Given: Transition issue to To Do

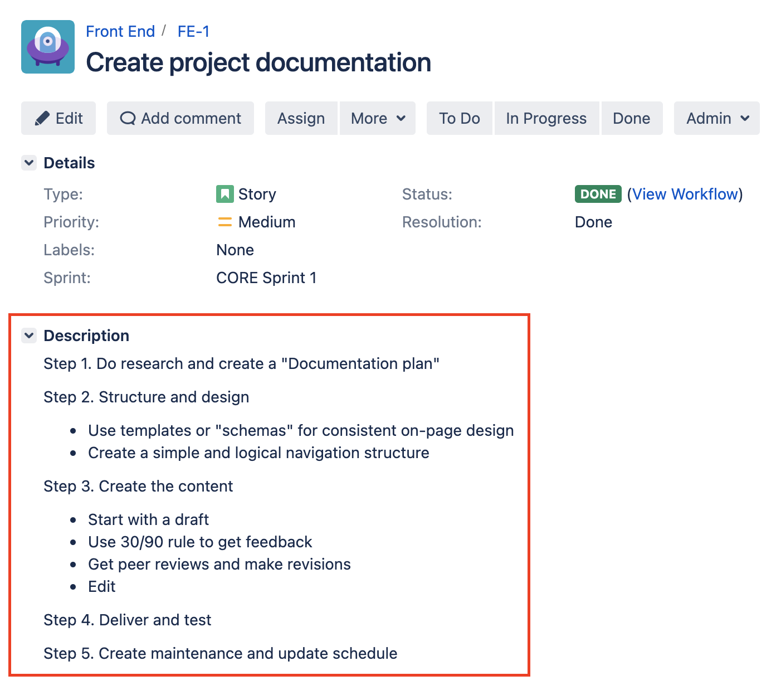Looking at the screenshot, I should 459,118.
